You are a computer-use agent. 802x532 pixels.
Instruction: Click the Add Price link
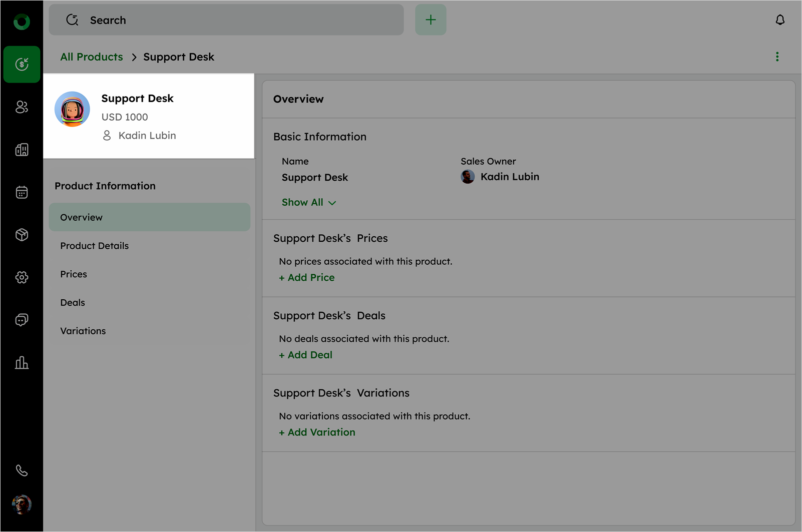click(307, 278)
